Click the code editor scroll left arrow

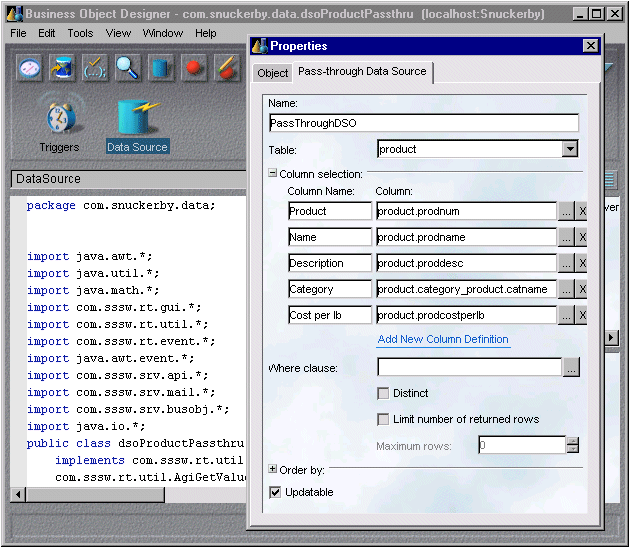(x=18, y=495)
